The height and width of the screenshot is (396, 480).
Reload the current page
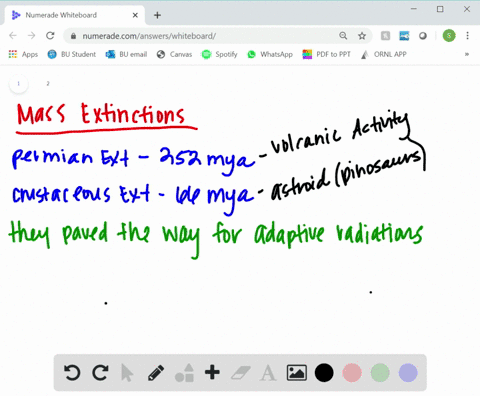pos(50,36)
